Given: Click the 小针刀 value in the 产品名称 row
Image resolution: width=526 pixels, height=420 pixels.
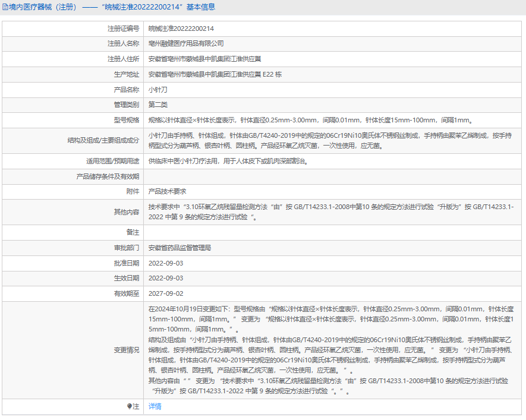Looking at the screenshot, I should click(158, 90).
